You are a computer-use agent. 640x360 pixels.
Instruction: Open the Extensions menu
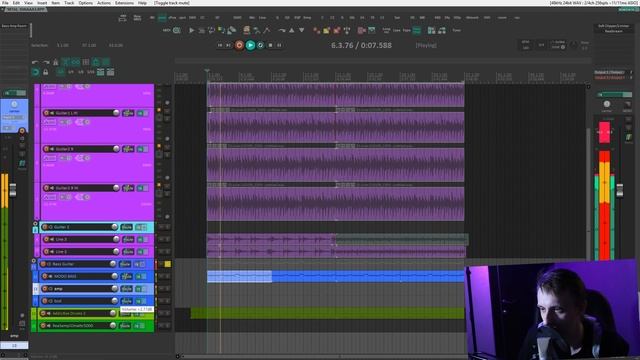pyautogui.click(x=124, y=3)
